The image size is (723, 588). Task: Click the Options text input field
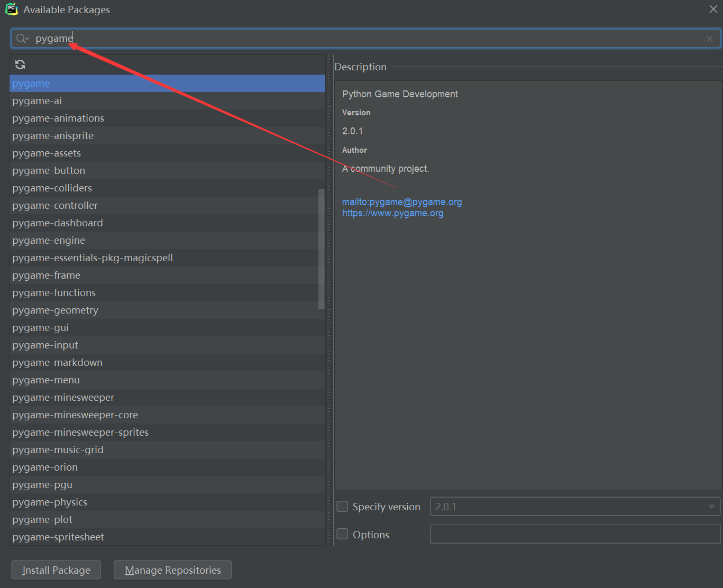tap(575, 534)
